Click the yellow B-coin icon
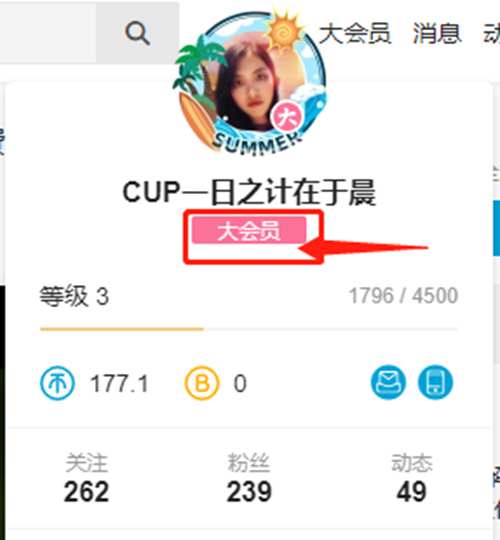 (202, 383)
